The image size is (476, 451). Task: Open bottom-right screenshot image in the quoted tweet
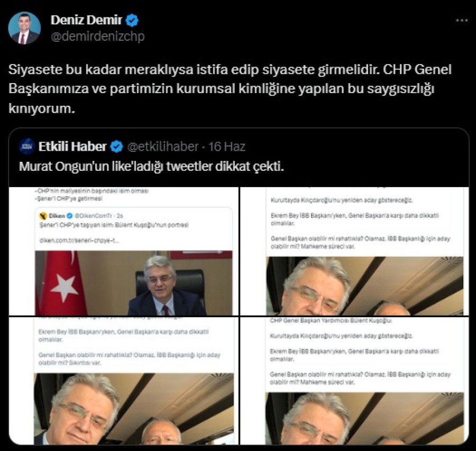(354, 381)
